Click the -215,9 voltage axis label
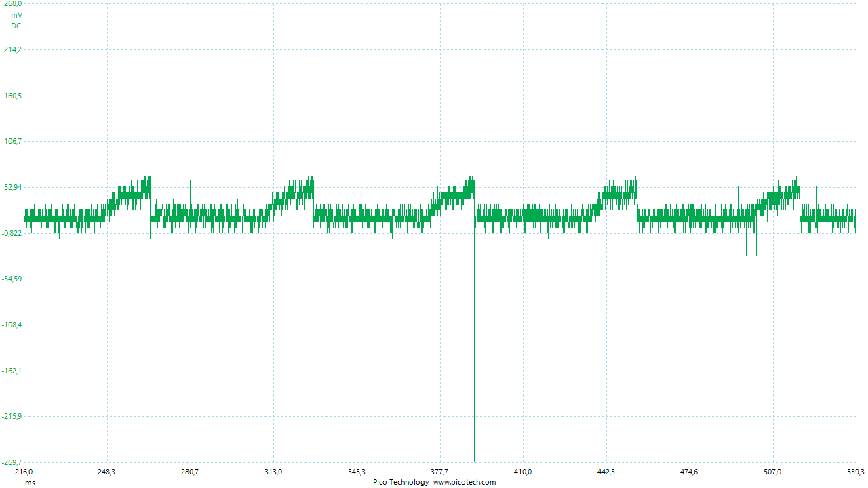Screen dimensions: 868x488 coord(12,416)
